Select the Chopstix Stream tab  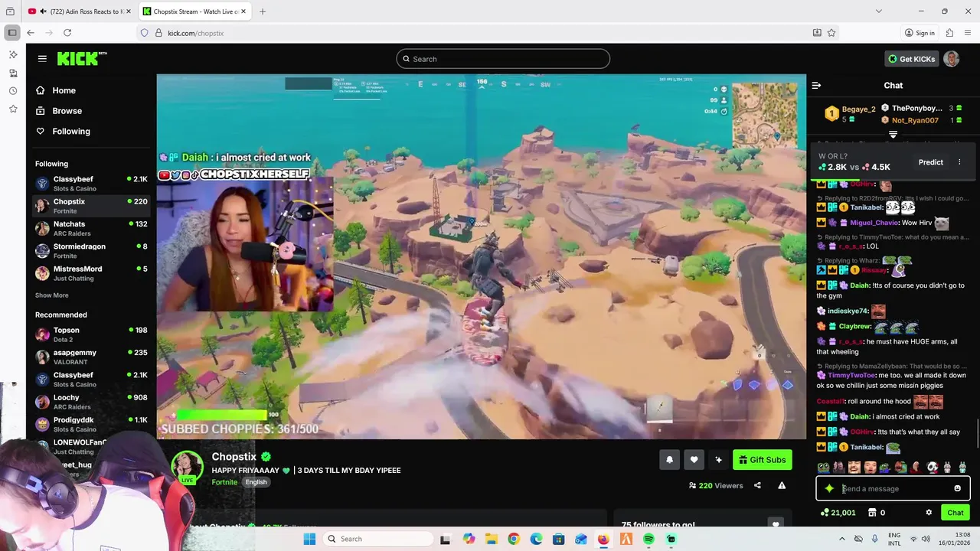coord(196,11)
